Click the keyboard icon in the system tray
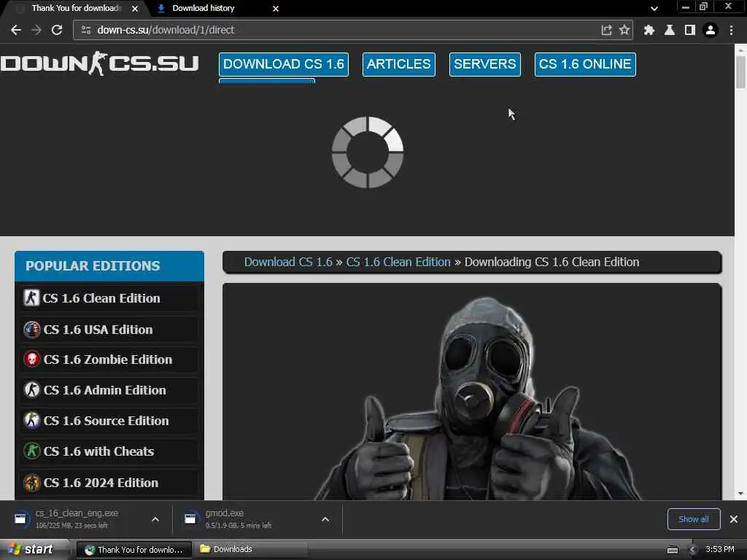The height and width of the screenshot is (560, 747). 673,550
